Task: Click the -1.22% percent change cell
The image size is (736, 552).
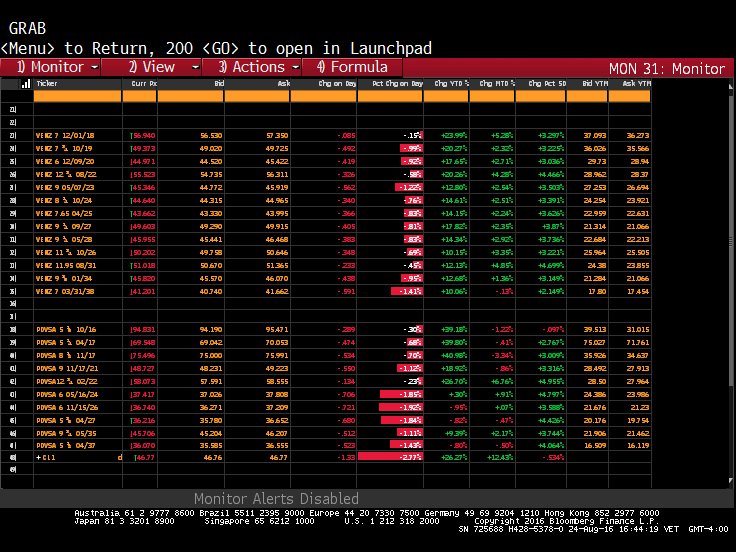Action: point(409,187)
